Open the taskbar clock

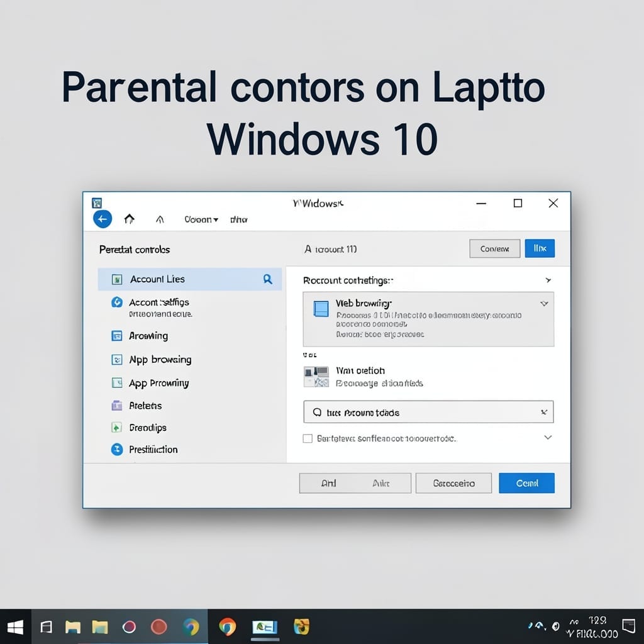(592, 628)
